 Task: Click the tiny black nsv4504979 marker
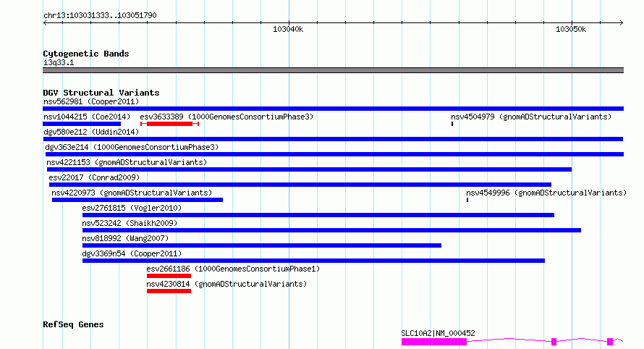pyautogui.click(x=452, y=124)
